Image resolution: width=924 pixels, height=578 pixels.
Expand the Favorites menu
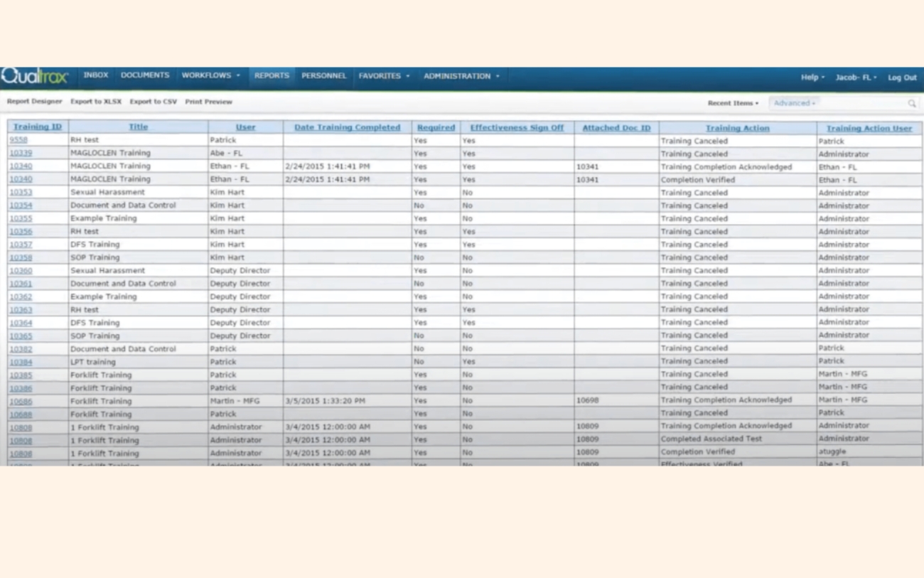(384, 76)
